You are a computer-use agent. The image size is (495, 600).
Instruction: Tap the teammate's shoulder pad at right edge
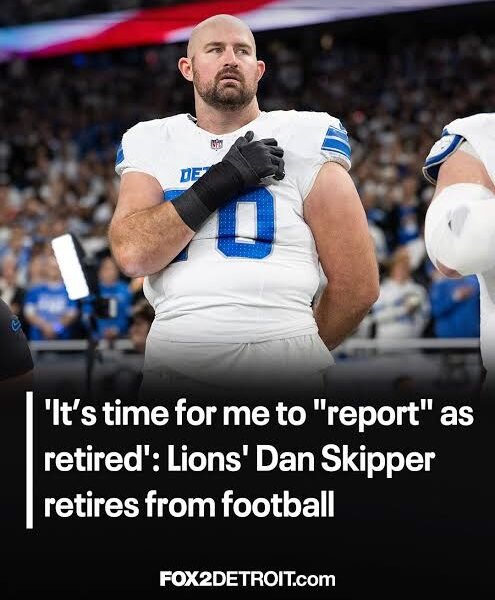pos(444,152)
